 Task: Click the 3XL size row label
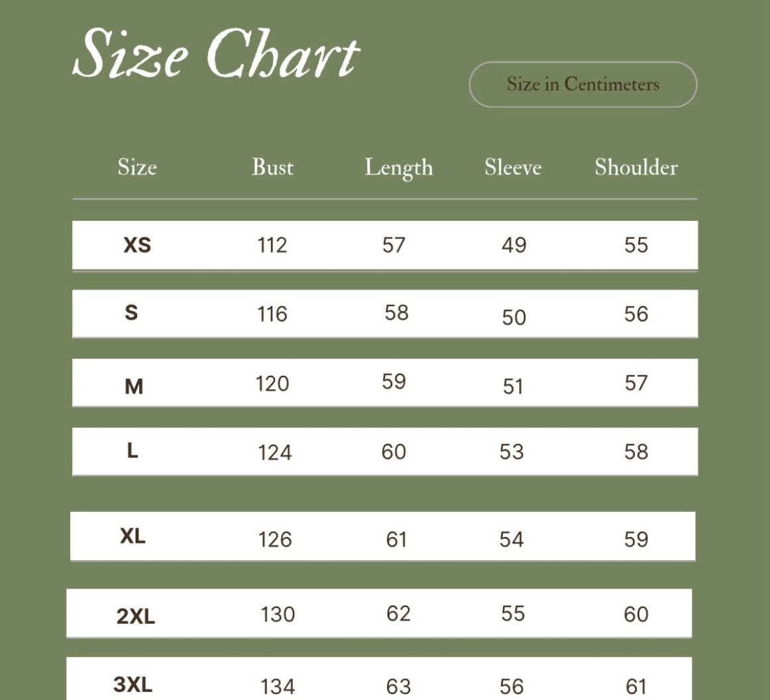click(133, 684)
